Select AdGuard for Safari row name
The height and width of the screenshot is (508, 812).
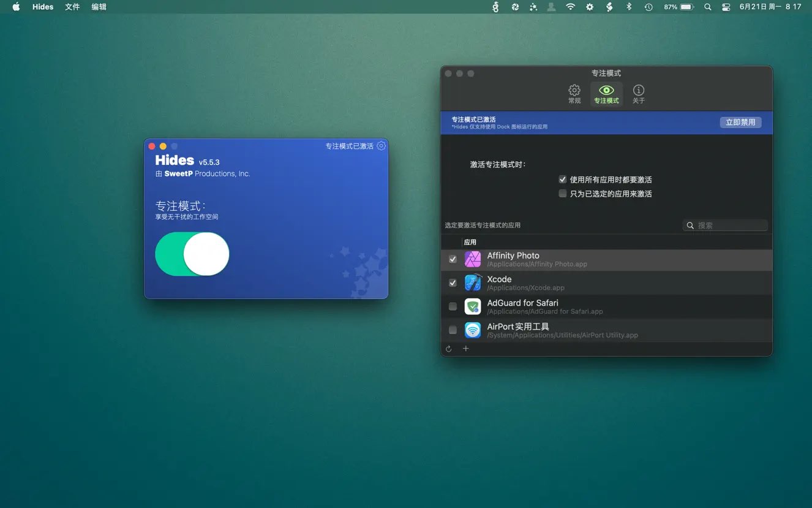(x=522, y=303)
